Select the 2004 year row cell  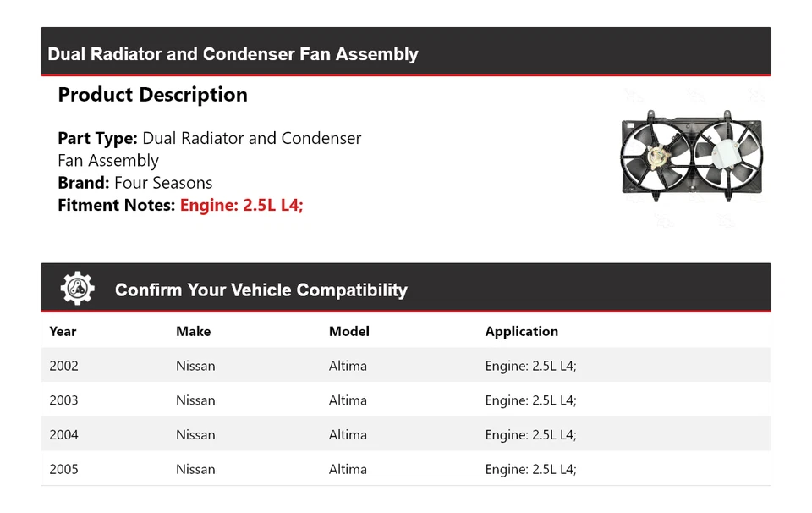[x=63, y=435]
